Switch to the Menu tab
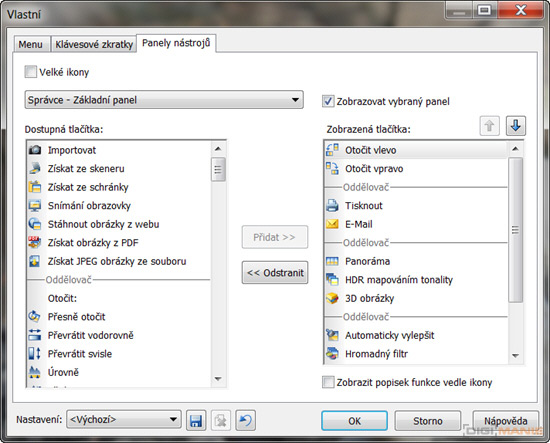This screenshot has width=550, height=443. coord(31,45)
